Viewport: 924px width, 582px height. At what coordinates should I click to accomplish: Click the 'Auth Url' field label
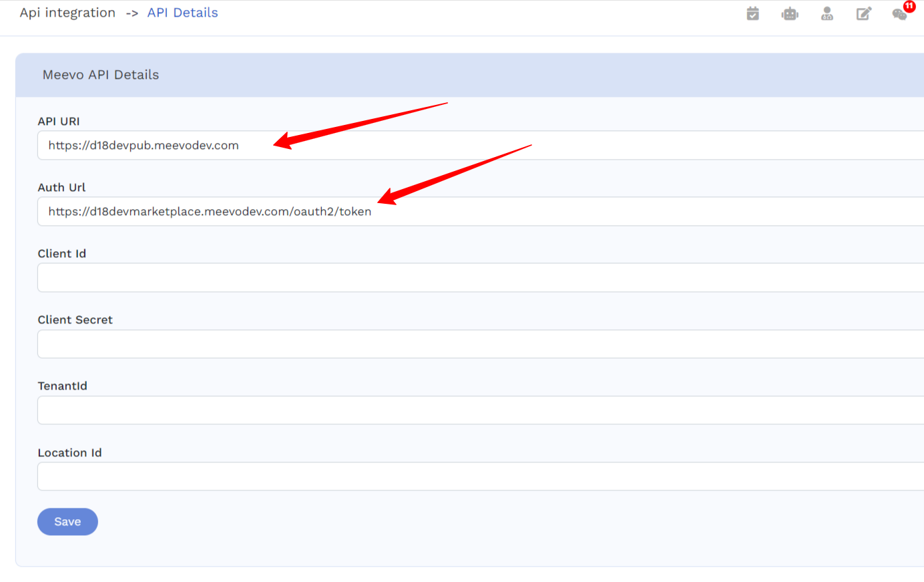tap(61, 187)
